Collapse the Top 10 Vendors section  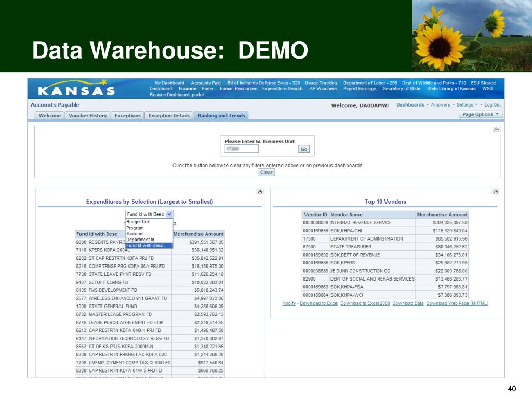(x=495, y=191)
